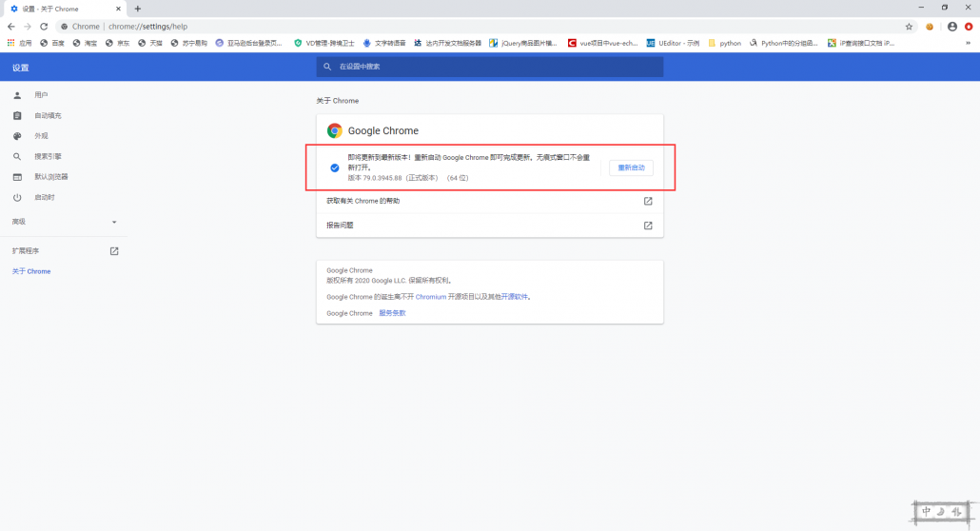This screenshot has height=531, width=980.
Task: Open the jQuery商品图片 bookmark
Action: point(523,43)
